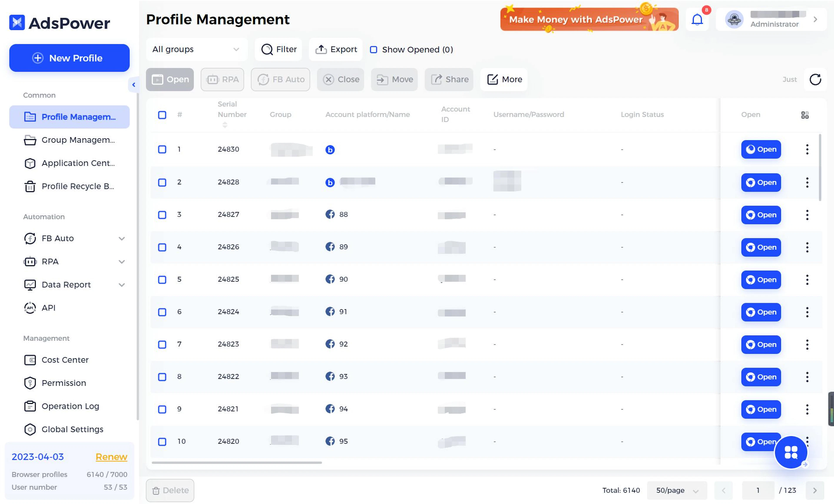Viewport: 834px width, 504px height.
Task: Open Profile Management in sidebar
Action: 69,117
